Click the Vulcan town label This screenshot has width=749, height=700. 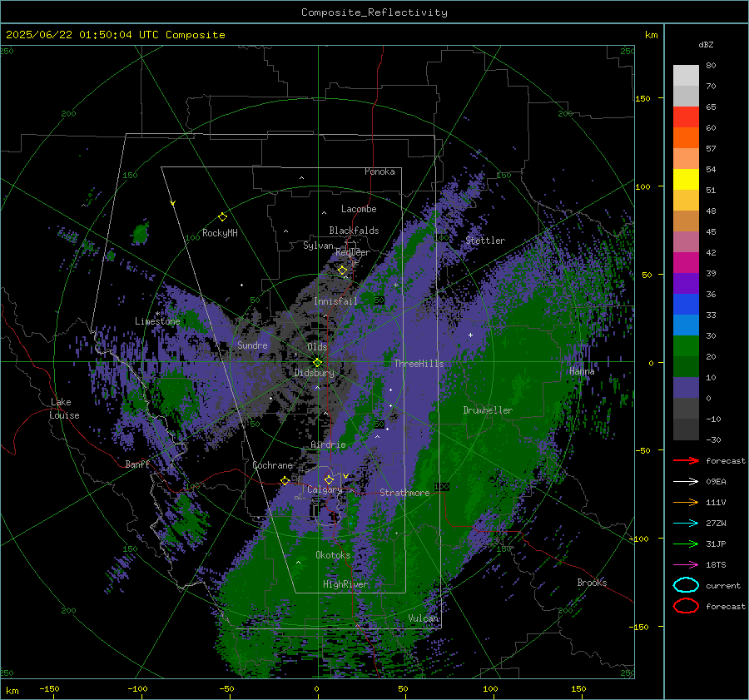pos(423,618)
